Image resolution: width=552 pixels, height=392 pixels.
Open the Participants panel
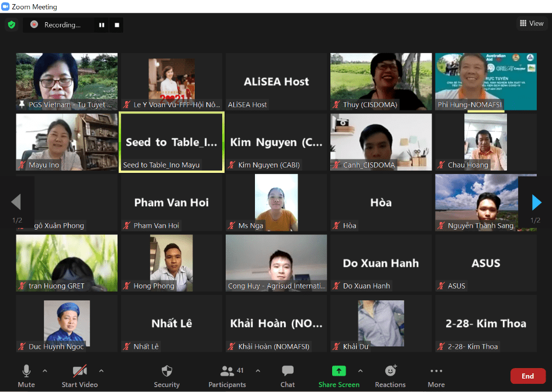[227, 375]
